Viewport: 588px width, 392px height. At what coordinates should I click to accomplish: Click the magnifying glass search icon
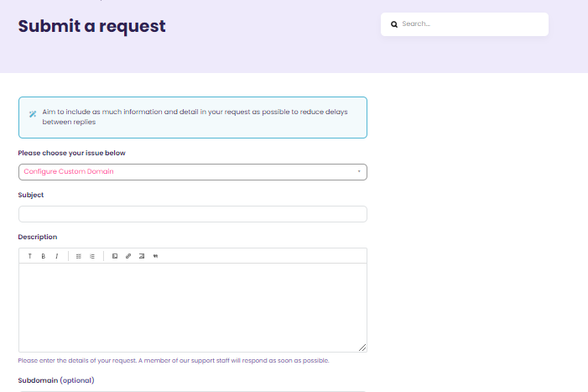pyautogui.click(x=394, y=24)
